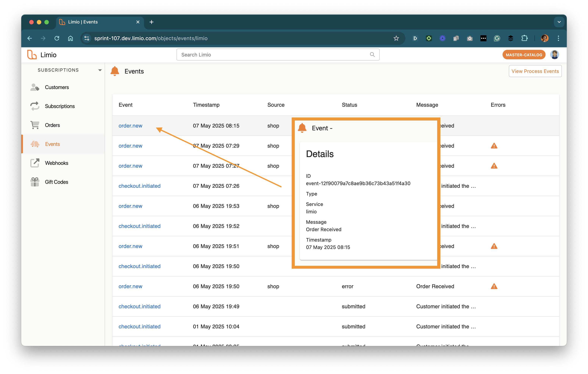Click the search magnifier icon
588x374 pixels.
point(372,55)
